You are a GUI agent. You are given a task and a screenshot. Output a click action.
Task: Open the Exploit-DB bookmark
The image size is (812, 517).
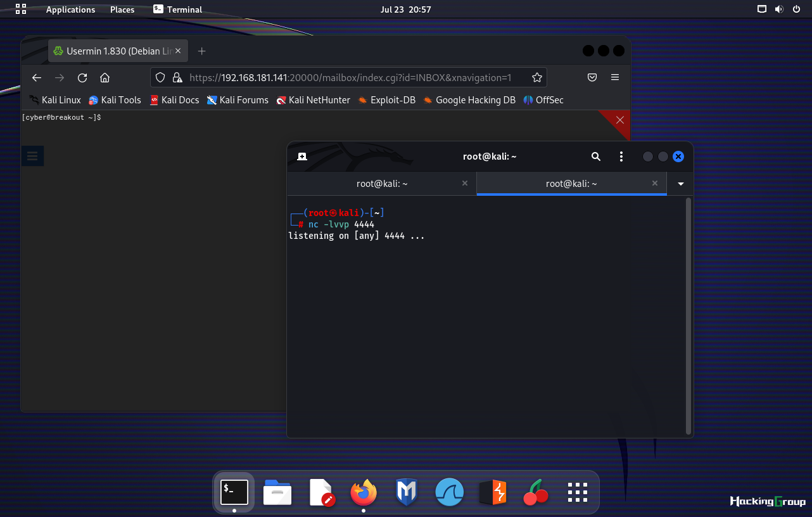click(386, 100)
